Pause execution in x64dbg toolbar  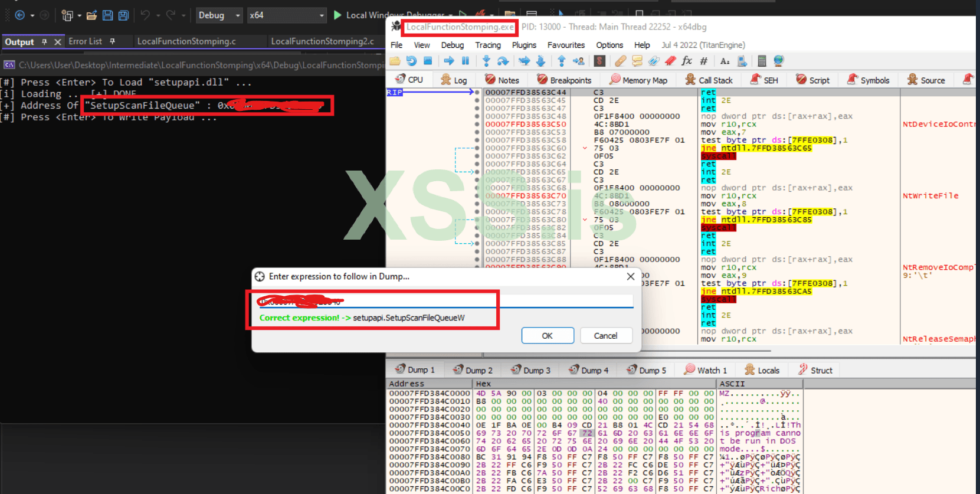pyautogui.click(x=465, y=61)
